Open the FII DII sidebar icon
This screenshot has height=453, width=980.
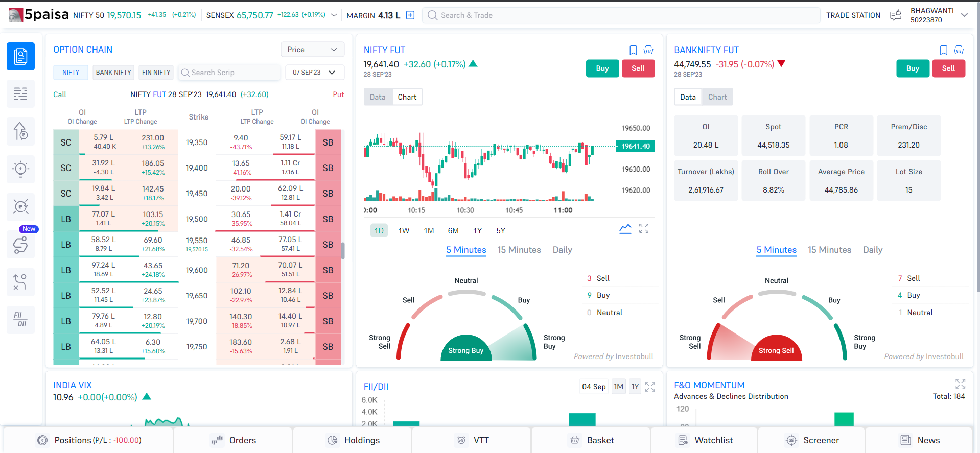[20, 320]
